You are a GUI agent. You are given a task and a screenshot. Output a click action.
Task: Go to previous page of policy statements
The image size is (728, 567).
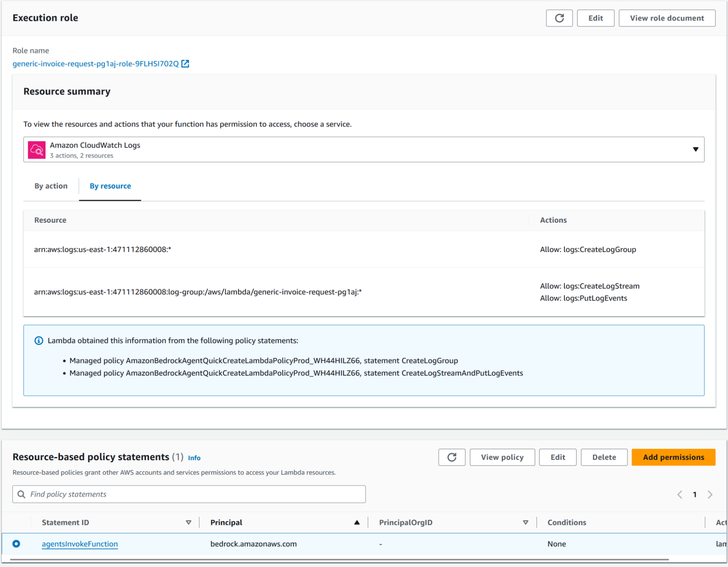click(x=680, y=494)
